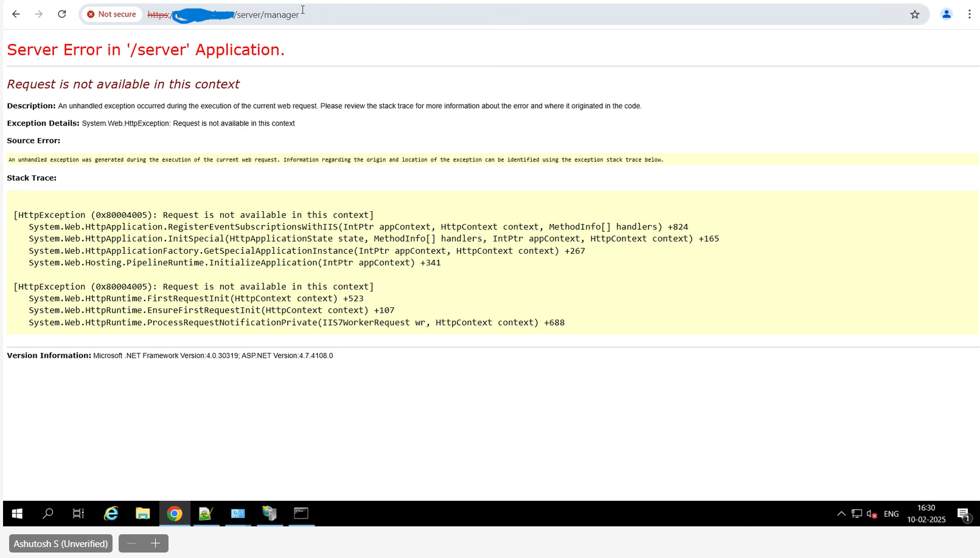Open the Start menu
This screenshot has height=558, width=980.
16,514
